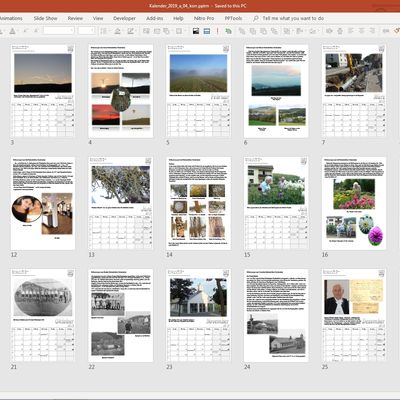Viewport: 400px width, 400px height.
Task: Select slide 3 thumbnail with sunset photo
Action: click(x=43, y=91)
